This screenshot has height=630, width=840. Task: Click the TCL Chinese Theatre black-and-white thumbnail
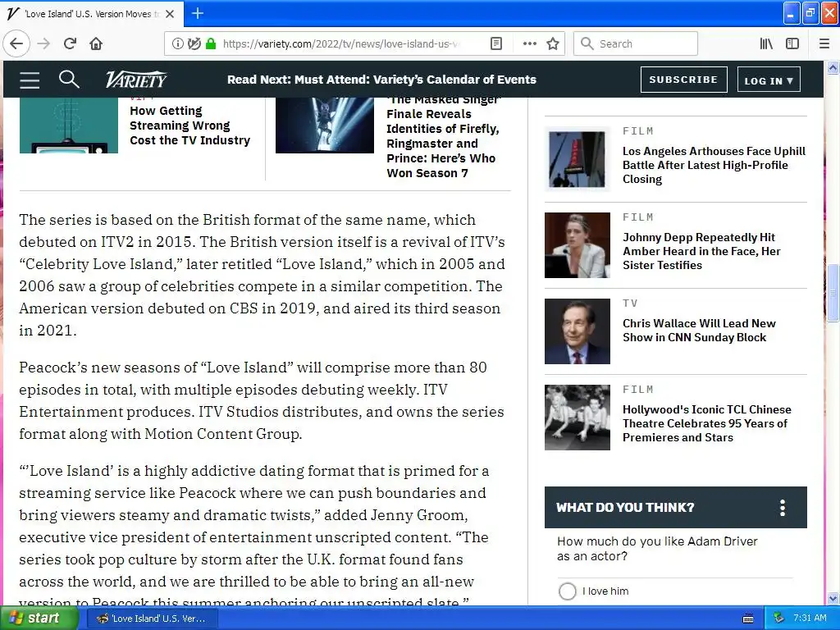(577, 418)
